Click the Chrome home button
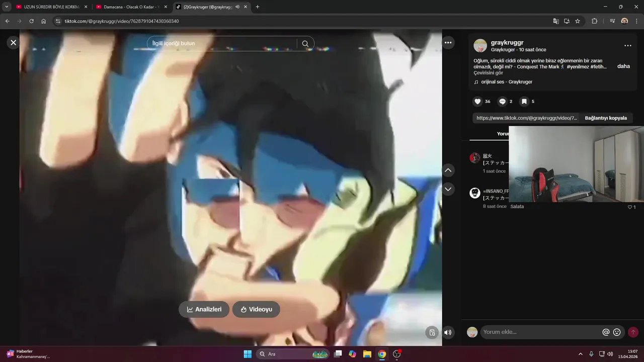Viewport: 644px width, 362px height. pyautogui.click(x=44, y=21)
